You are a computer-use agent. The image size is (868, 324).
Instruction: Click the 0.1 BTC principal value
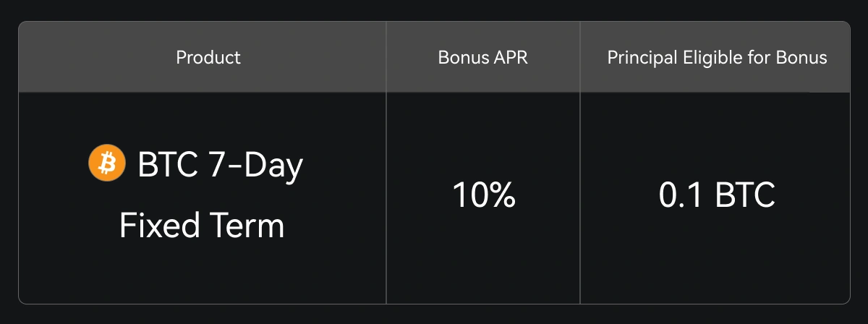click(x=717, y=196)
